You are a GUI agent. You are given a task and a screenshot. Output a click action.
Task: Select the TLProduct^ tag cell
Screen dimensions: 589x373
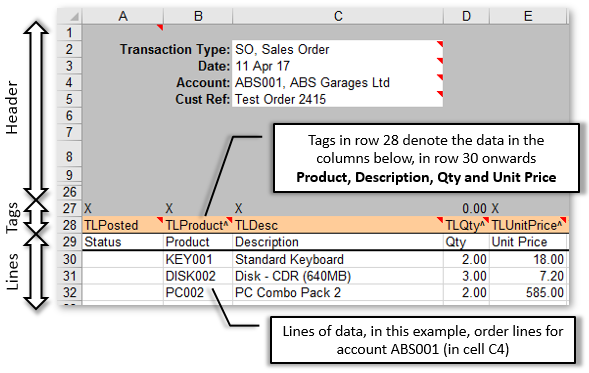point(198,225)
